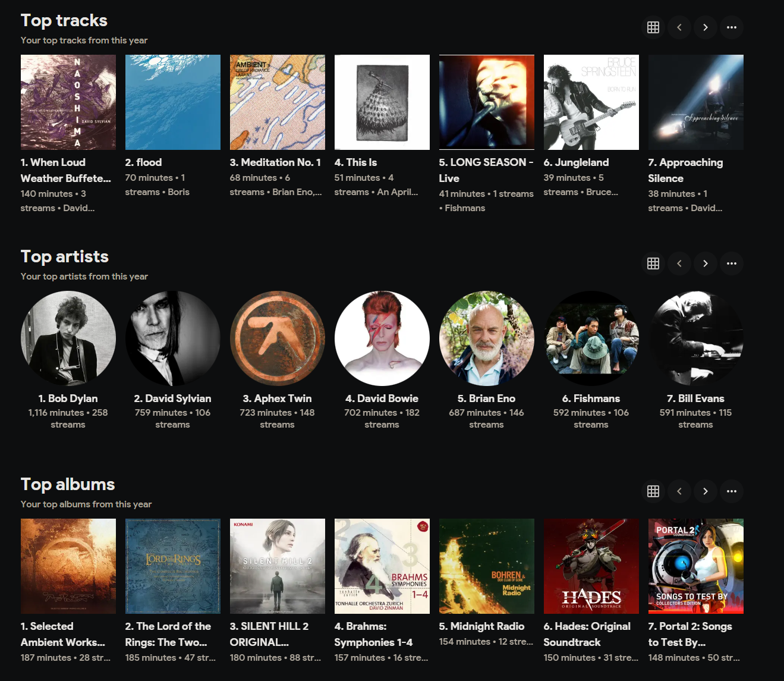
Task: Show next page of Top artists
Action: point(706,263)
